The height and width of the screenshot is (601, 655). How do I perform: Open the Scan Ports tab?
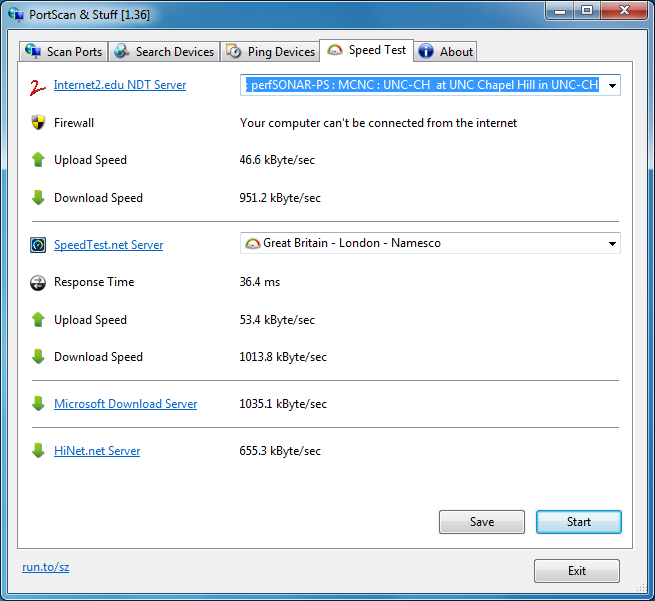coord(64,51)
